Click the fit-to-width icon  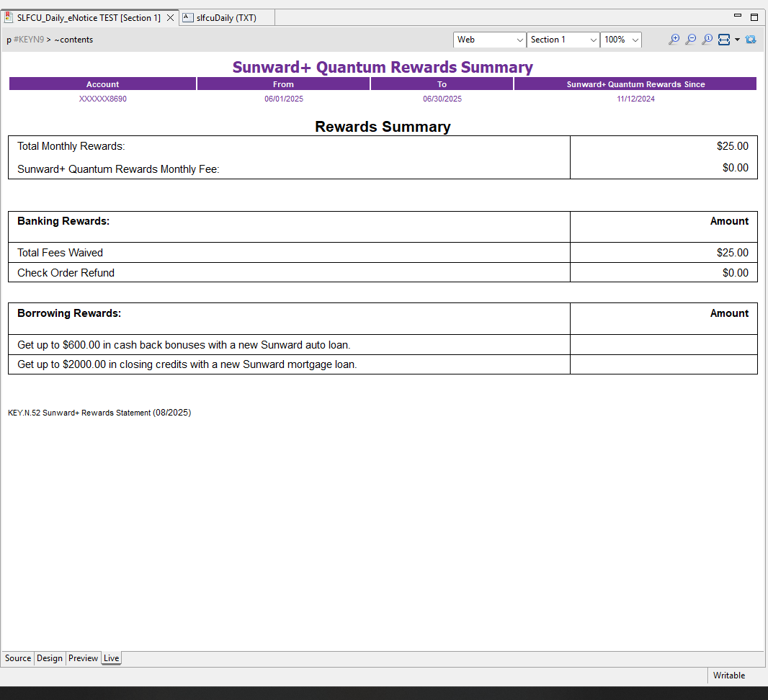724,40
